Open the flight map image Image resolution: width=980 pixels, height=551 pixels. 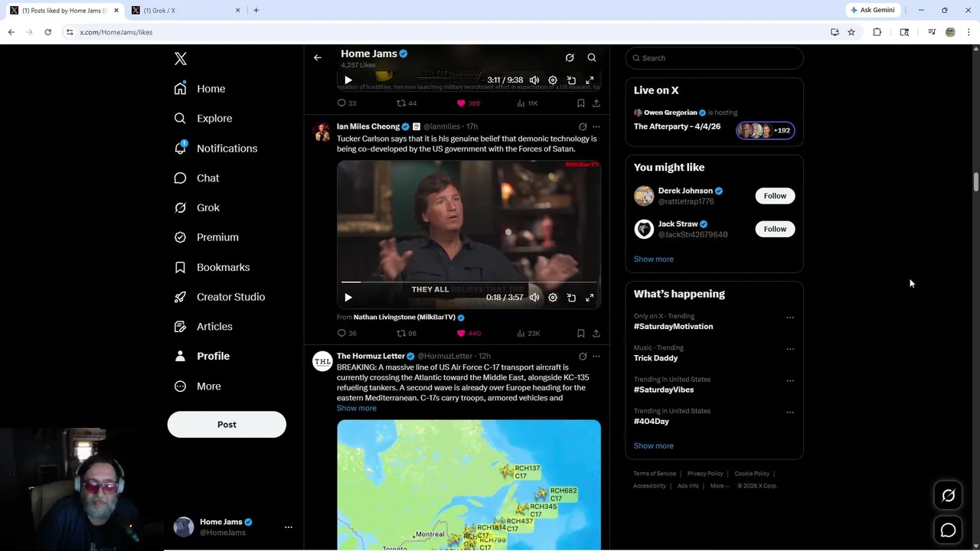point(469,485)
